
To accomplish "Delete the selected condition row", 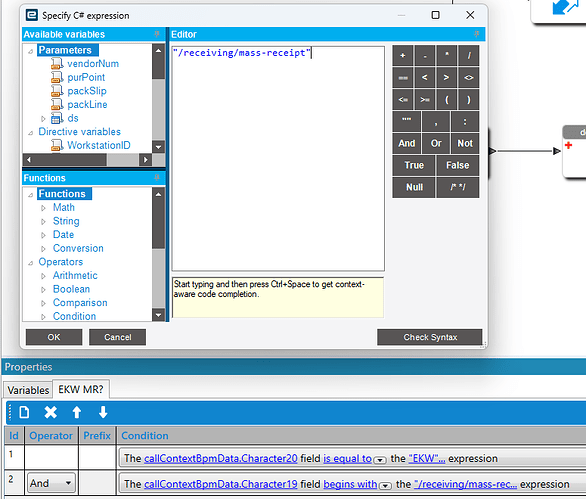I will pyautogui.click(x=50, y=412).
